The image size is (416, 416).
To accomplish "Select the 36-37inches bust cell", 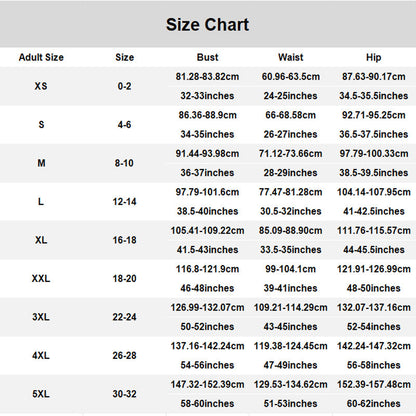I will click(x=207, y=173).
